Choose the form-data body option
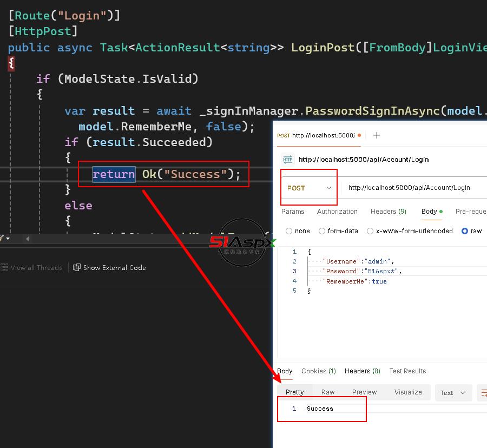This screenshot has height=448, width=487. coord(338,231)
